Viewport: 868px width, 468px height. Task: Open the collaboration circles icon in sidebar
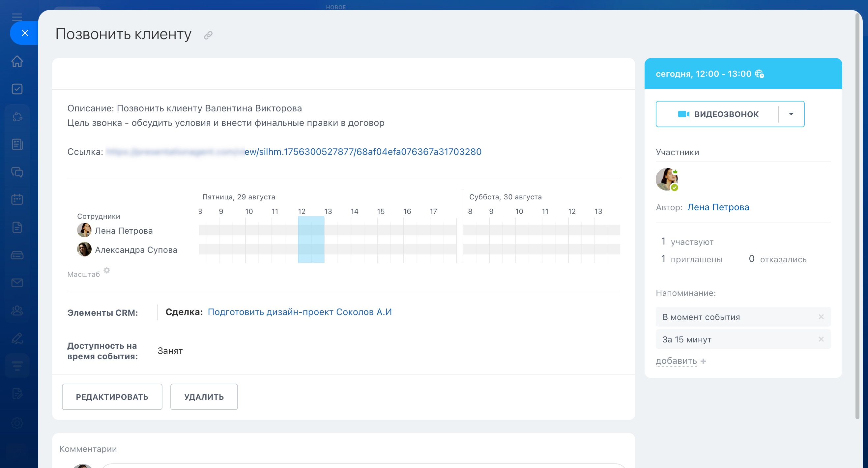(x=17, y=117)
